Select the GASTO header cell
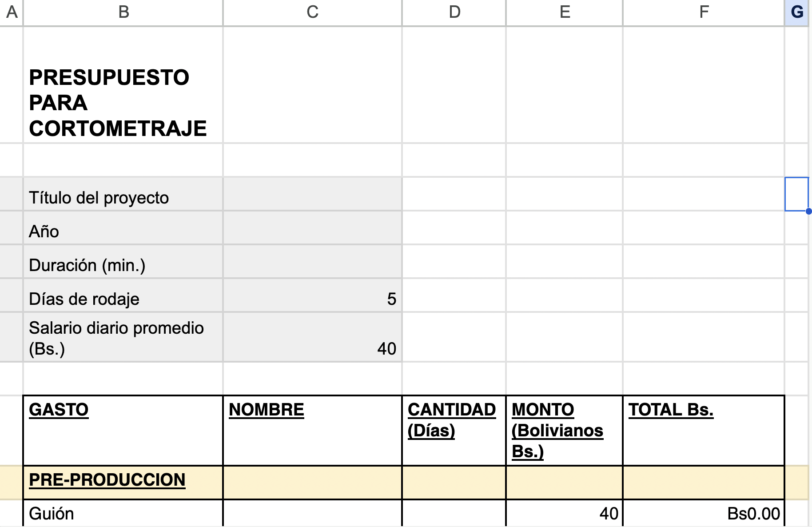Viewport: 812px width, 527px height. pos(123,430)
